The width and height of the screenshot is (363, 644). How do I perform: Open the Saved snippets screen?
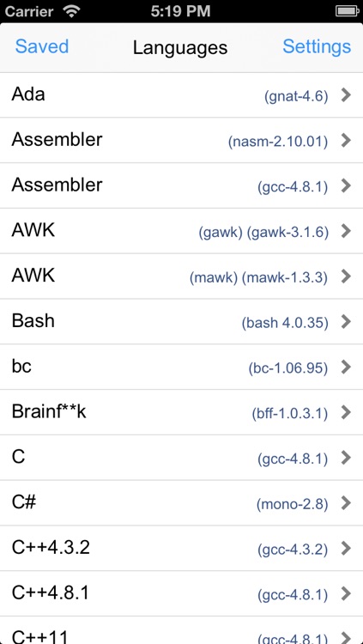pyautogui.click(x=42, y=47)
